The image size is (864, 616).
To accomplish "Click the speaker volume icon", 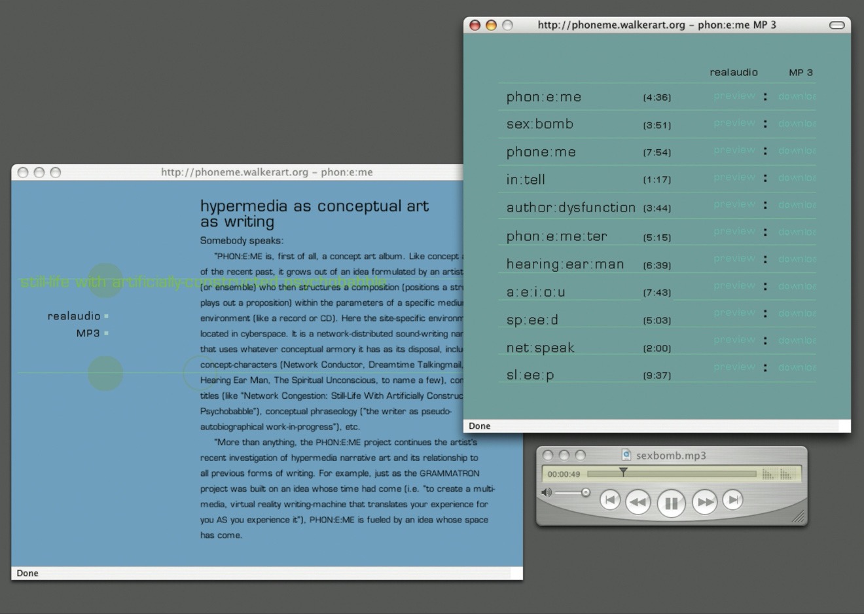I will [547, 492].
